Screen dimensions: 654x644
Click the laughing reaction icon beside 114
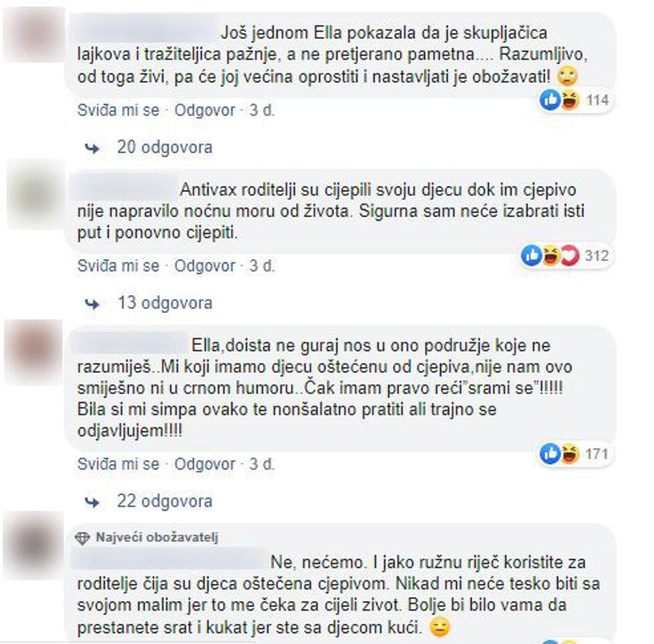click(569, 100)
